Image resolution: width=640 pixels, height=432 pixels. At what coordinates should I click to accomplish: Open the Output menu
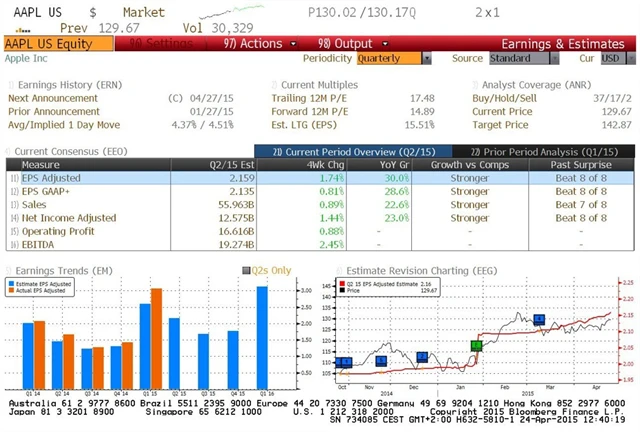point(338,44)
